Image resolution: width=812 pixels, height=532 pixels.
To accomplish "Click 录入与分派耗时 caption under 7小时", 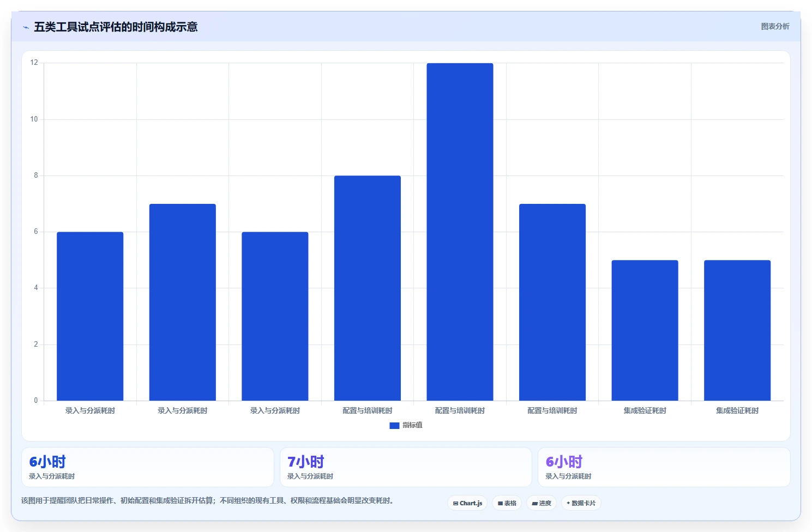I will 310,476.
